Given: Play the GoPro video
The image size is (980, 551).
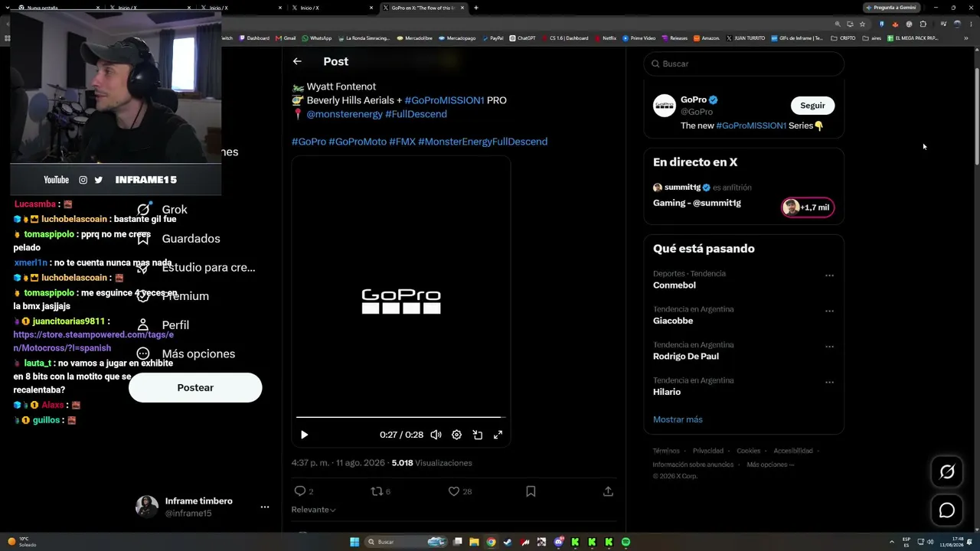Looking at the screenshot, I should pyautogui.click(x=304, y=435).
